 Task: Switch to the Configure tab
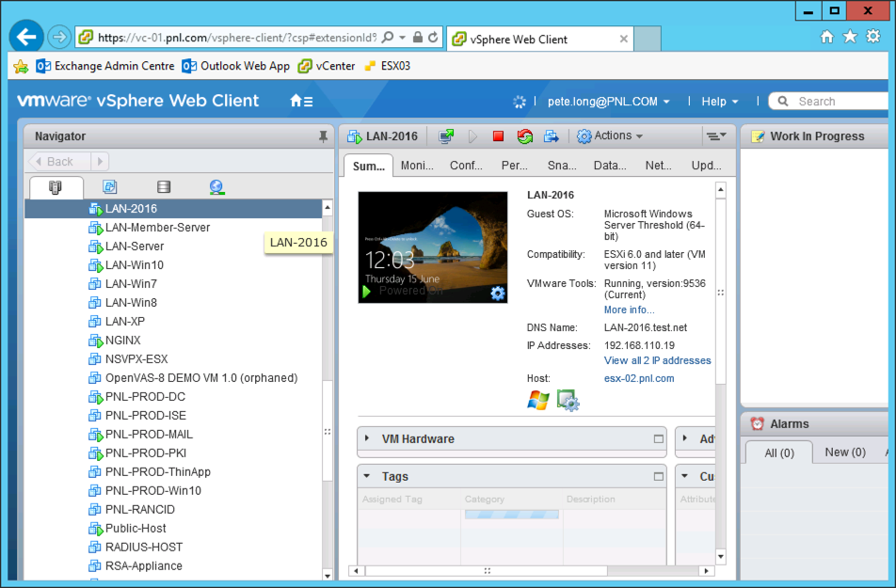(466, 166)
